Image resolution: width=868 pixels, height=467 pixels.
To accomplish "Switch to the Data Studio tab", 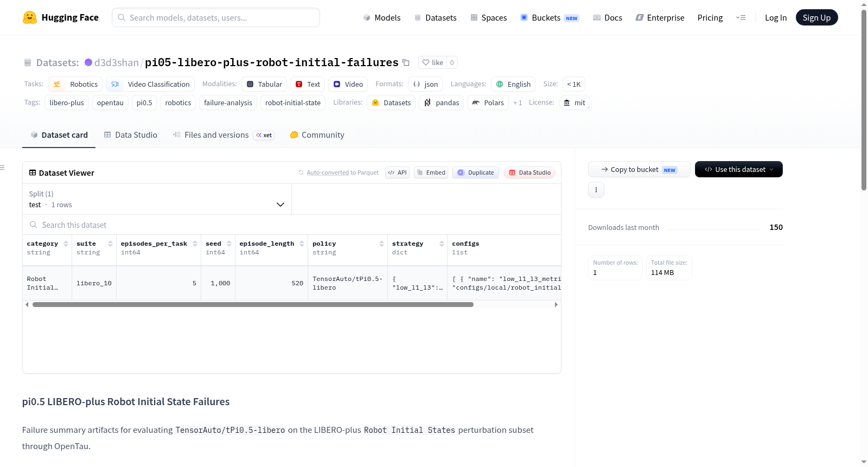I will coord(130,135).
